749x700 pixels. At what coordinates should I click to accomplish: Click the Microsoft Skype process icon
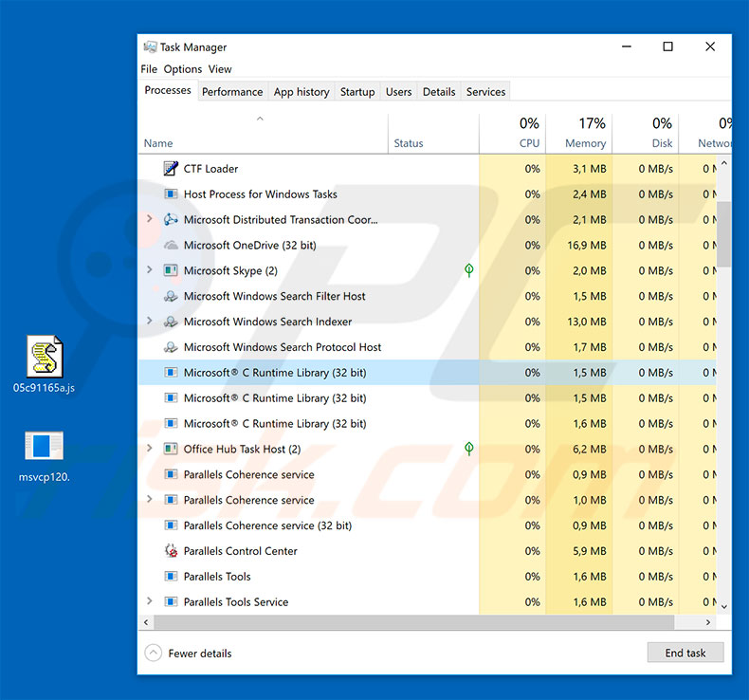tap(171, 270)
